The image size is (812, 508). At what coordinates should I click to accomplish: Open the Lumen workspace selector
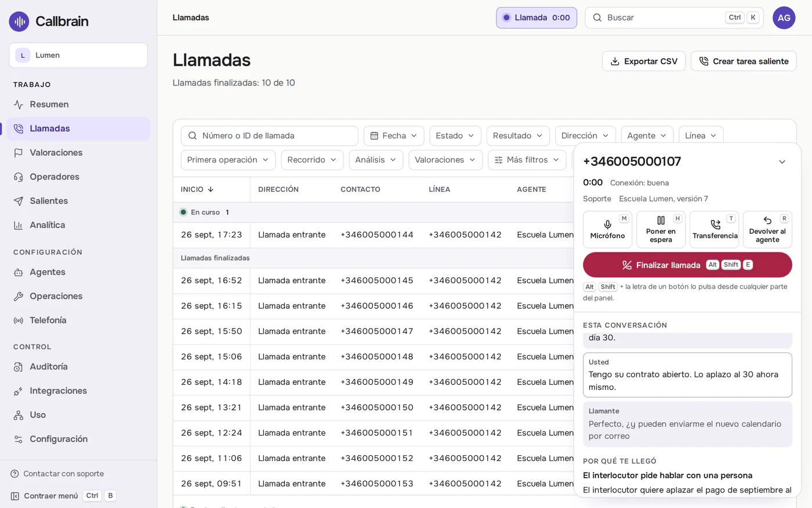click(78, 55)
